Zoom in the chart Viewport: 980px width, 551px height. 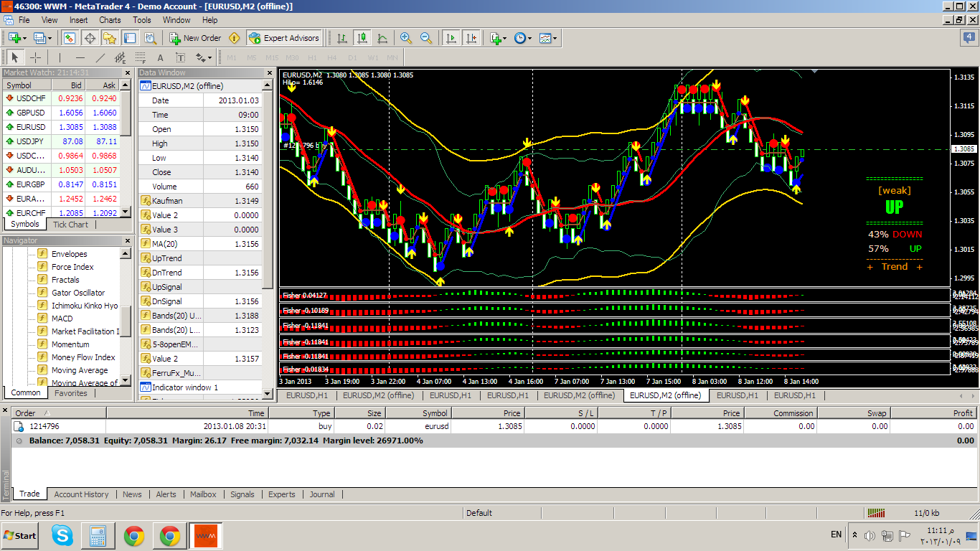coord(406,38)
